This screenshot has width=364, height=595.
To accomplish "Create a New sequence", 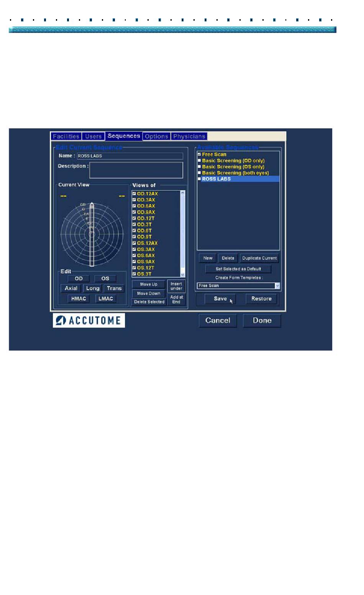I will click(x=208, y=258).
